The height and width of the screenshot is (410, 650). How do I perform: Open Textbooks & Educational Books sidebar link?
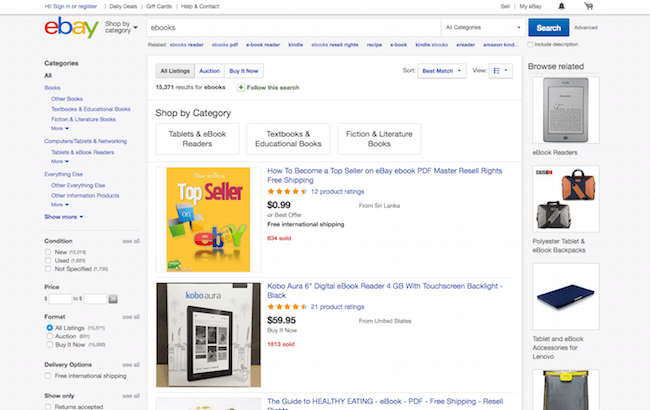pos(91,109)
